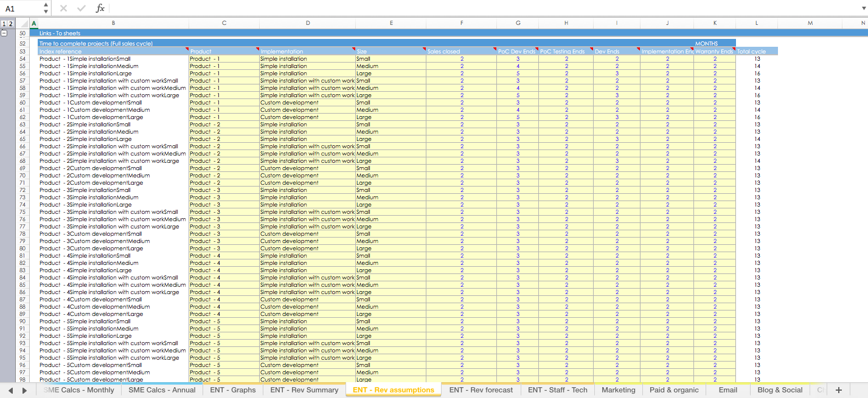Screen dimensions: 868x398
Task: Click 'Simple installation with custom work' in row 84
Action: (307, 278)
